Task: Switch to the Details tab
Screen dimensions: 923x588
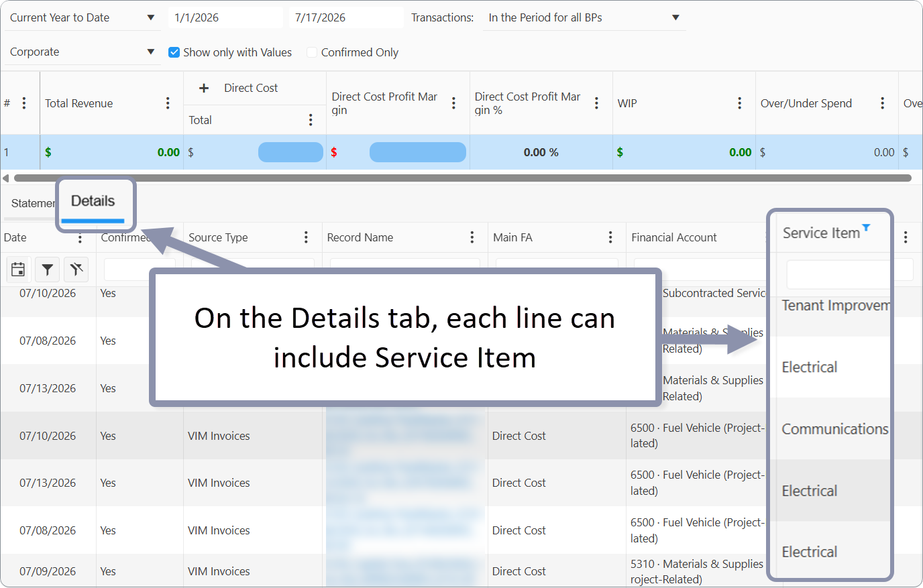Action: coord(93,201)
